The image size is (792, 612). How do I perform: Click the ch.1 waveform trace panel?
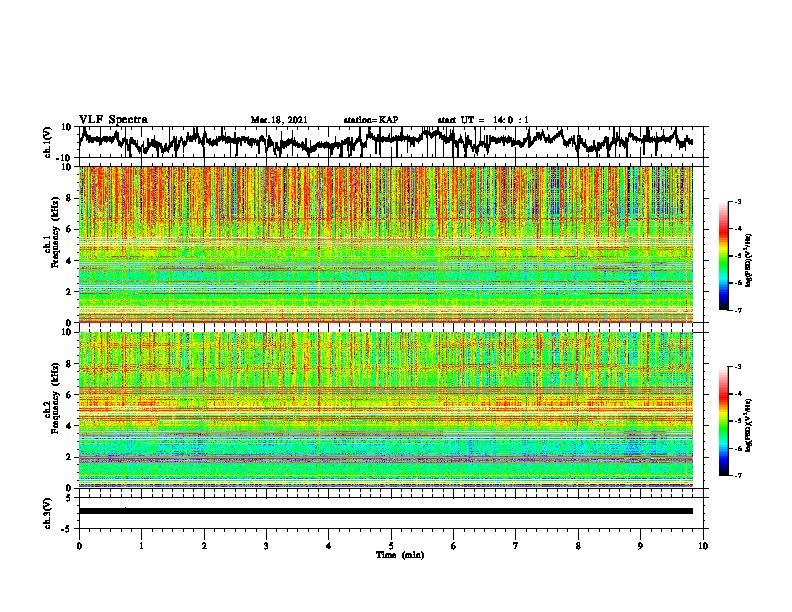(393, 142)
